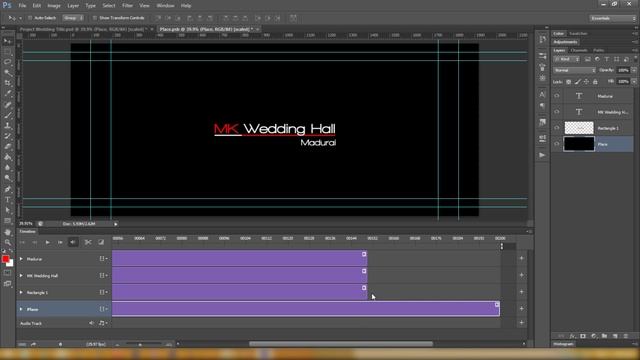The height and width of the screenshot is (360, 640).
Task: Open the Opacity slider dropdown arrow
Action: pos(634,71)
